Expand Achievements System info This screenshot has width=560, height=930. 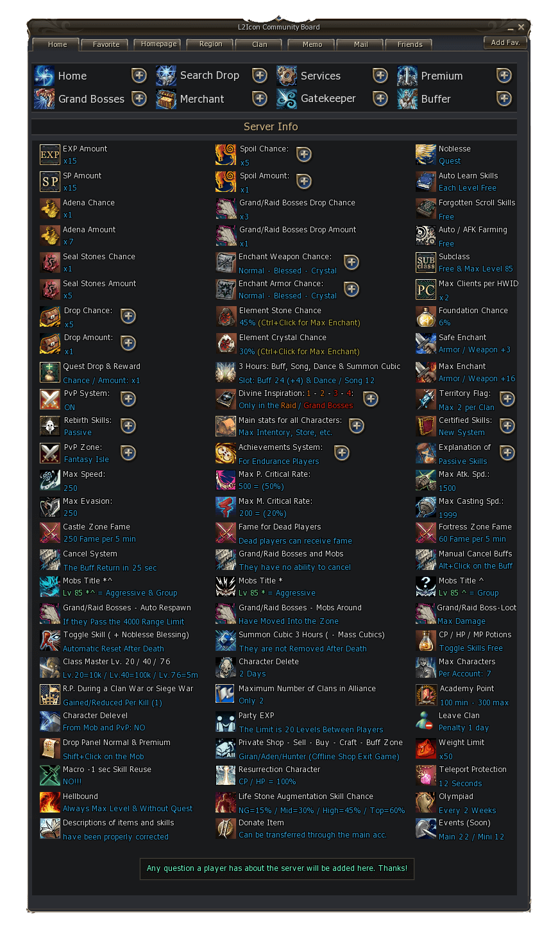[x=342, y=453]
